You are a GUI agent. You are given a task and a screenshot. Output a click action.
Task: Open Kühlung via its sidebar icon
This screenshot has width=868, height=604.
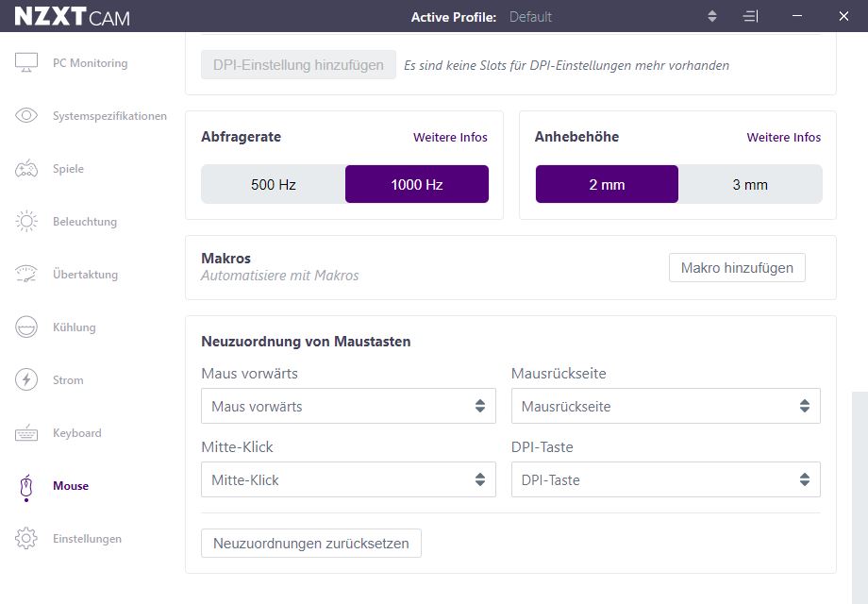click(x=26, y=327)
